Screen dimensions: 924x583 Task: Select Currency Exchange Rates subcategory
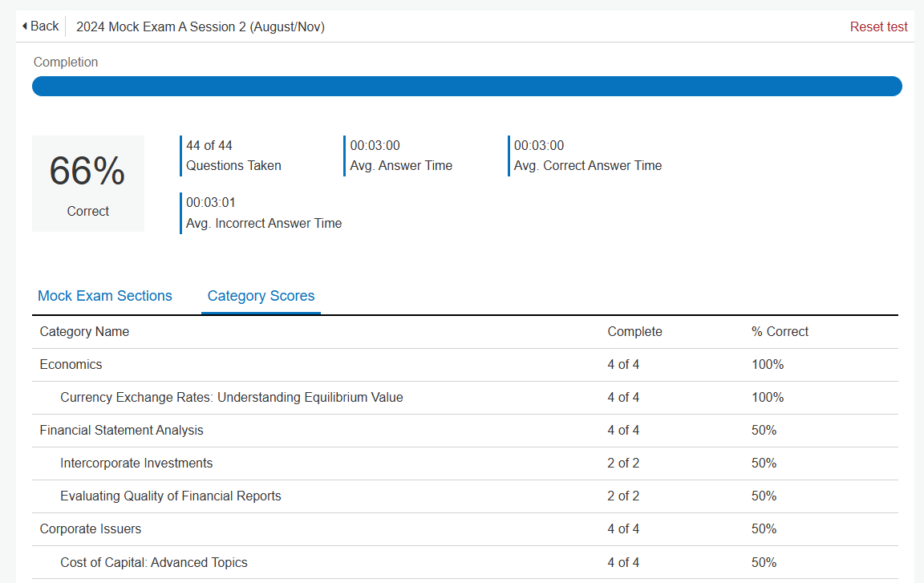(x=465, y=398)
